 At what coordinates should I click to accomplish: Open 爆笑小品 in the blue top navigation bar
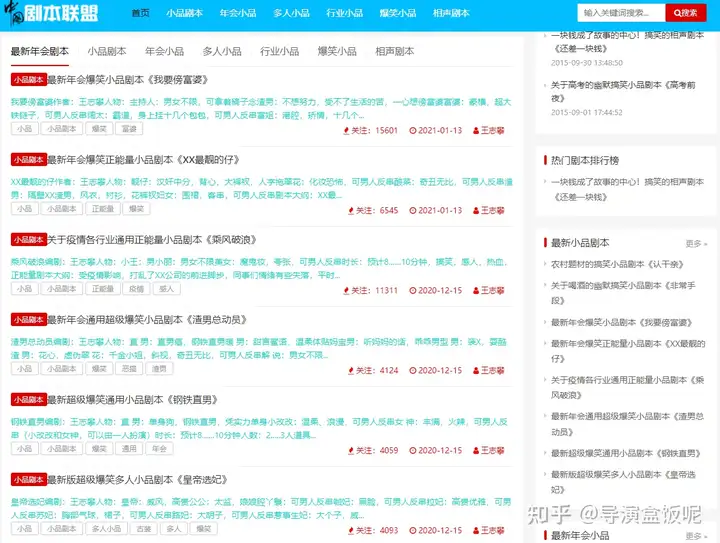point(398,13)
